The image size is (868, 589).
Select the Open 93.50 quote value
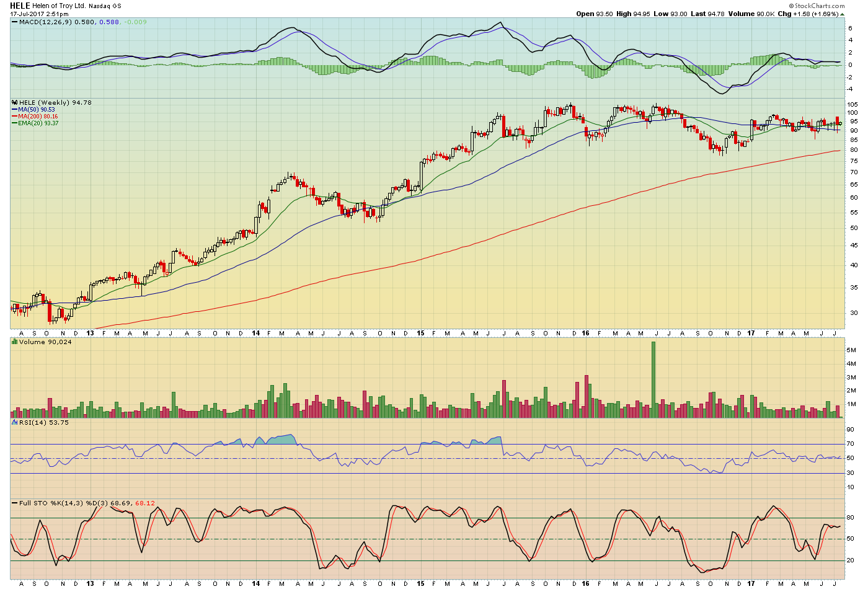pos(594,14)
